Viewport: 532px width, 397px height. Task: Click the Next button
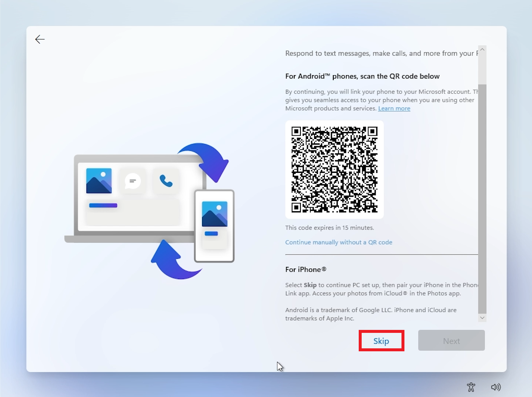pyautogui.click(x=451, y=340)
